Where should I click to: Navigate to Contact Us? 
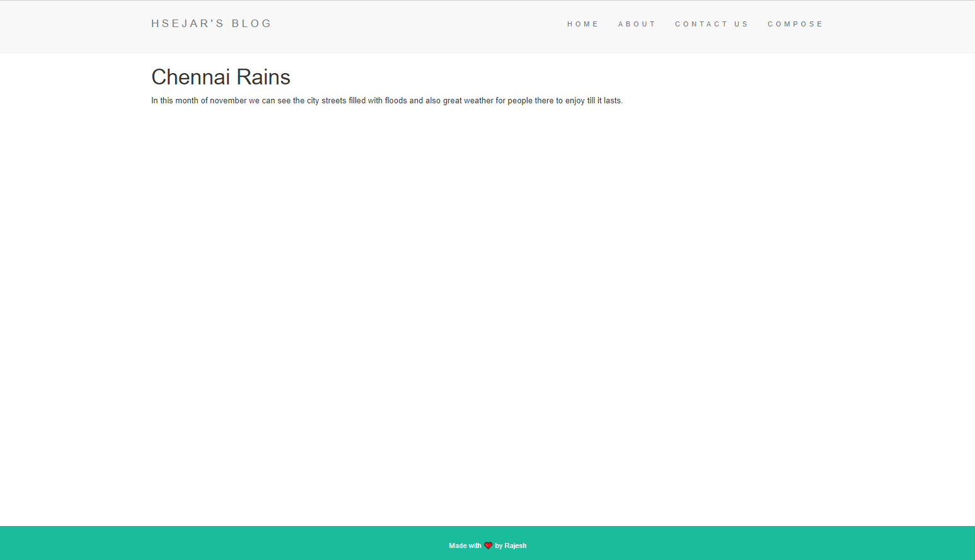tap(711, 24)
